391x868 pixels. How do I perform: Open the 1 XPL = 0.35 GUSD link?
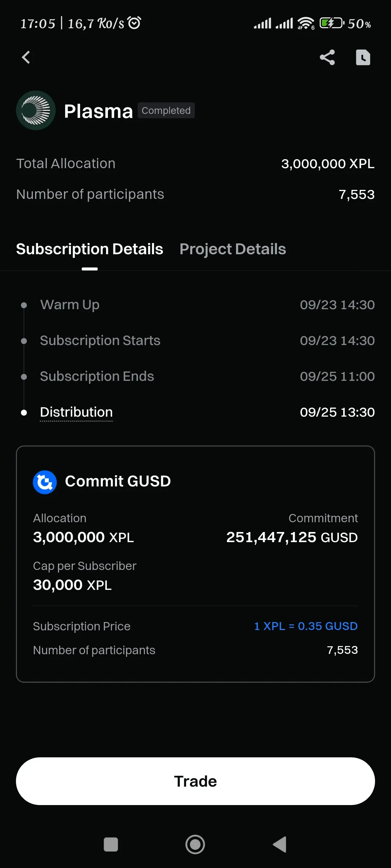point(306,626)
